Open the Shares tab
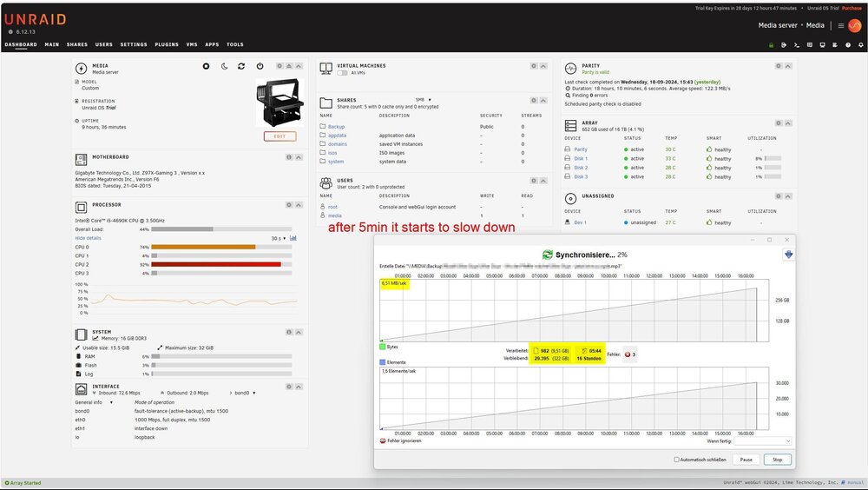This screenshot has width=868, height=490. pos(77,45)
